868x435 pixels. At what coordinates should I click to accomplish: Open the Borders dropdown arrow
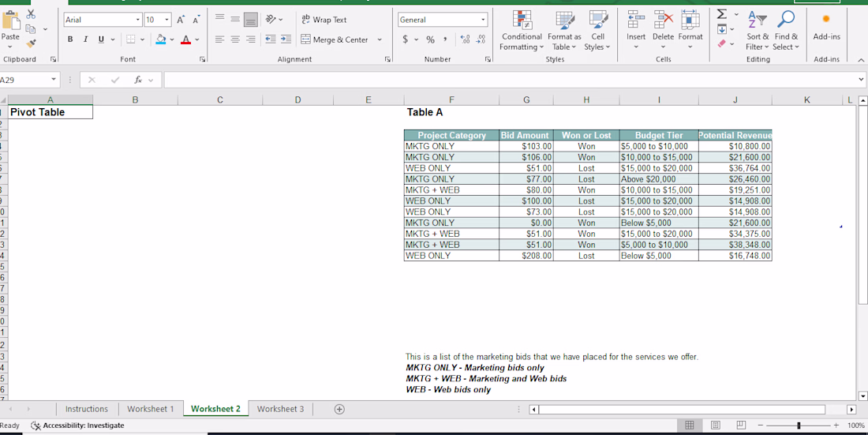tap(142, 39)
